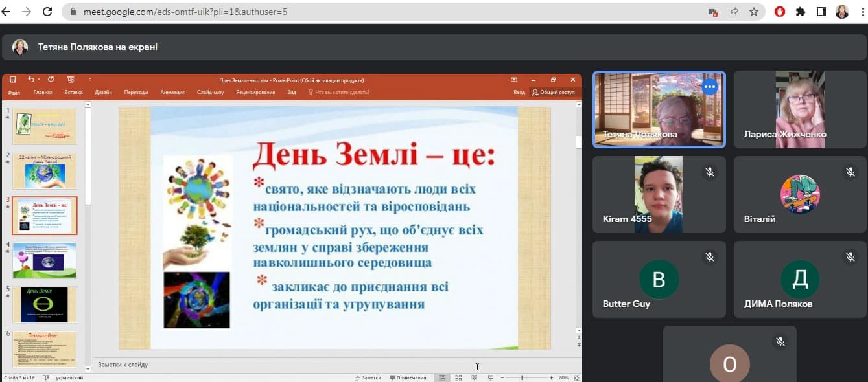Viewport: 868px width, 382px height.
Task: Open the three-dot options on Тетяна Полякова tile
Action: tap(710, 87)
